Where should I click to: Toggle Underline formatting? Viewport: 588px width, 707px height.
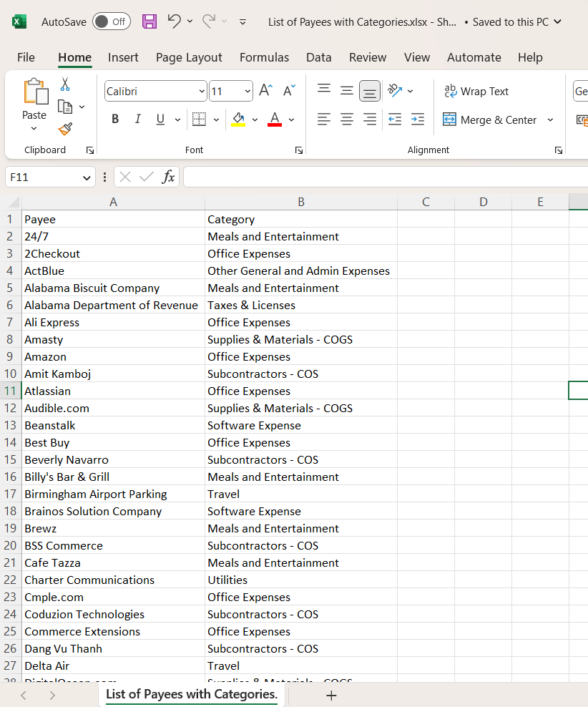(160, 119)
